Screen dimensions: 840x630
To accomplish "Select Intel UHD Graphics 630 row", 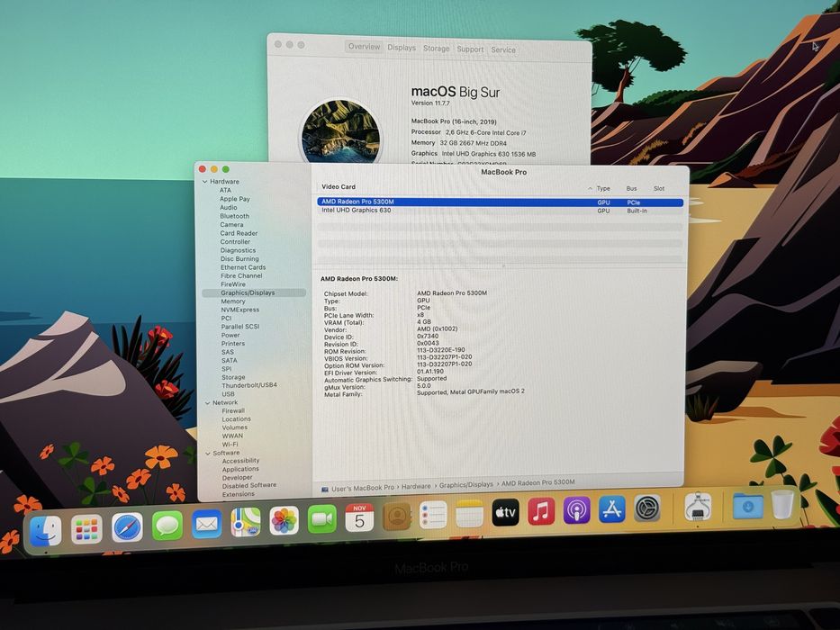I will [500, 211].
